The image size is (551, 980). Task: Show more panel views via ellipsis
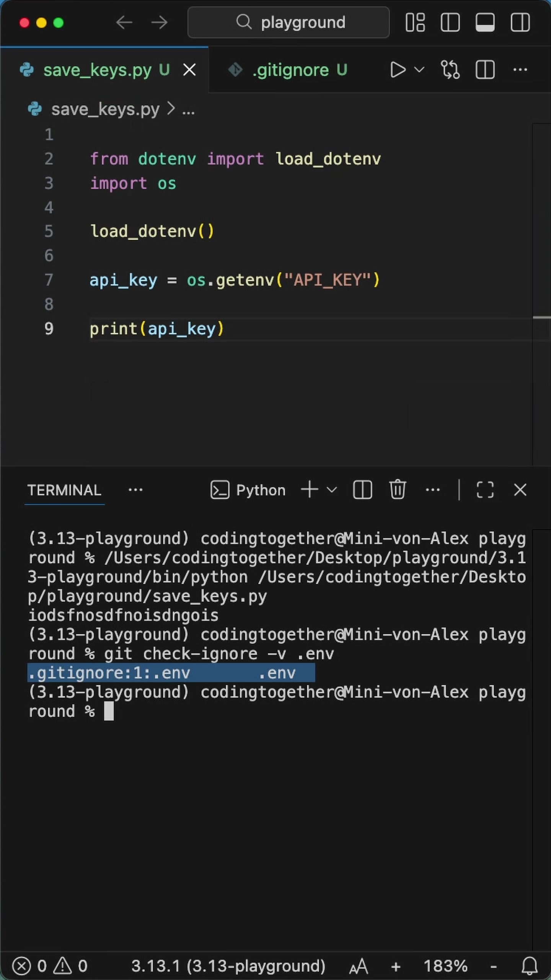(135, 490)
